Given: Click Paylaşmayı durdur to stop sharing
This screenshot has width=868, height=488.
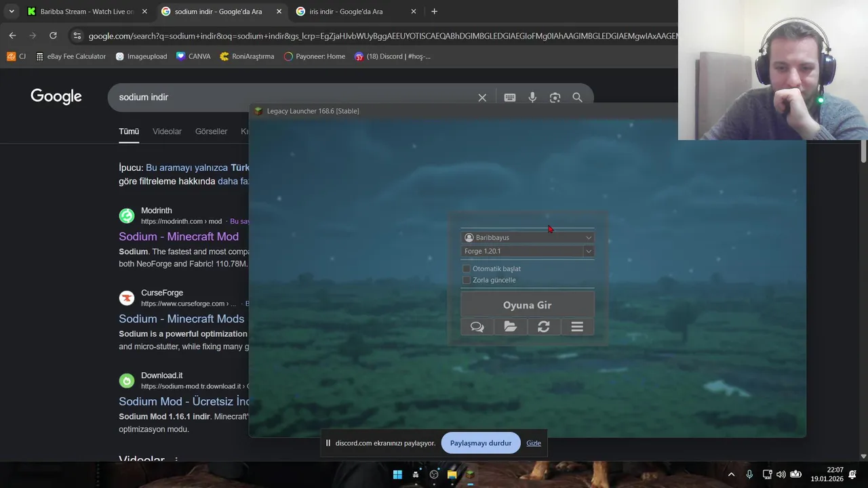Looking at the screenshot, I should (x=481, y=443).
